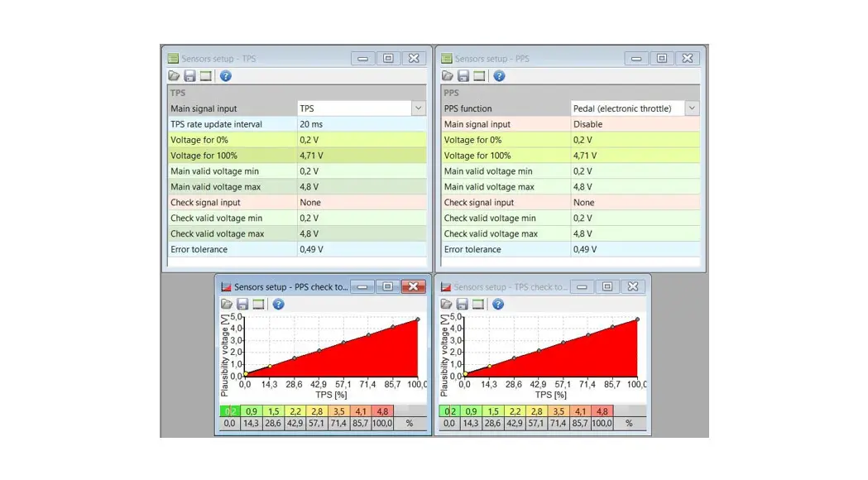Select TPS Check signal input None value
Screen dimensions: 868x480
pos(362,203)
